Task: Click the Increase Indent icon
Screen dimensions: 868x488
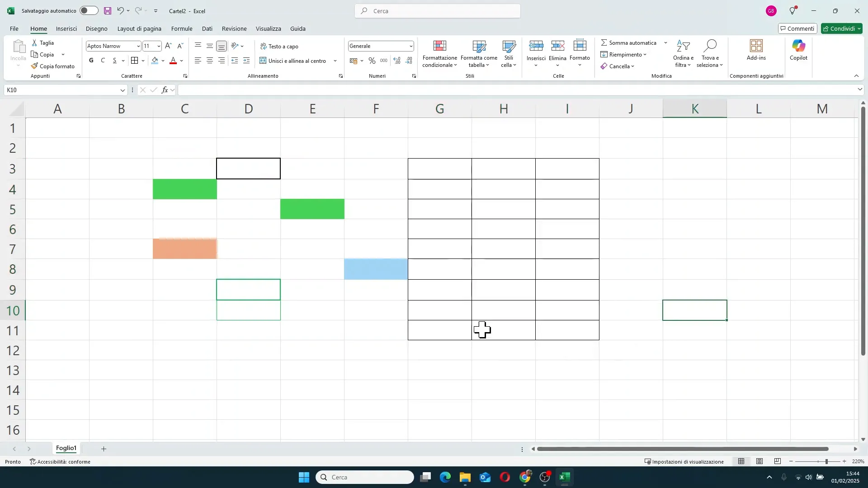Action: tap(246, 61)
